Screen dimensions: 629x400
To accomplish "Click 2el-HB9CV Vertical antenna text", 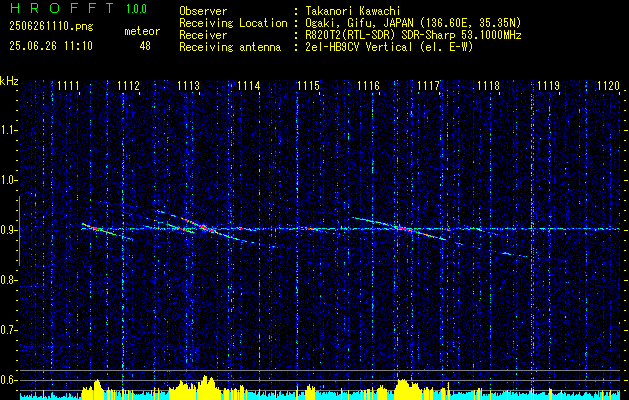I will [x=388, y=47].
